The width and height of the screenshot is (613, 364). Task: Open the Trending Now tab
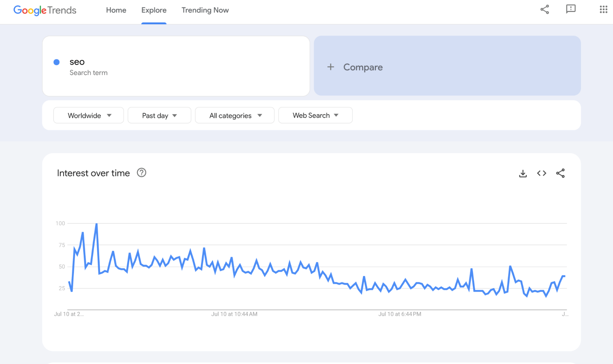205,10
